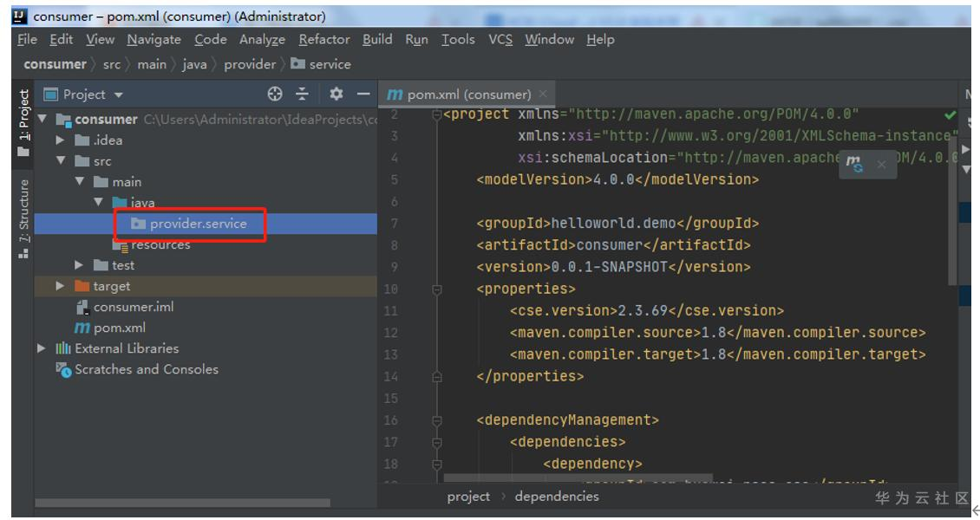
Task: Open the Tools menu
Action: [x=458, y=39]
